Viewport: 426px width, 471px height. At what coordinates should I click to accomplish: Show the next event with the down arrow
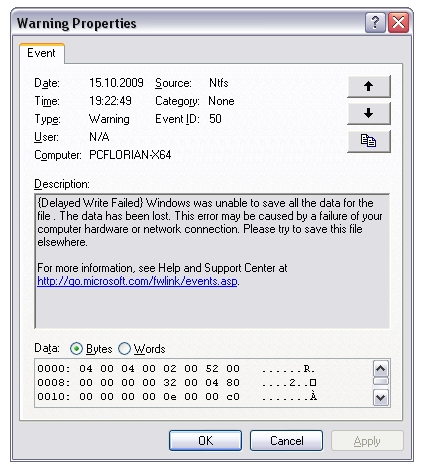[x=368, y=113]
